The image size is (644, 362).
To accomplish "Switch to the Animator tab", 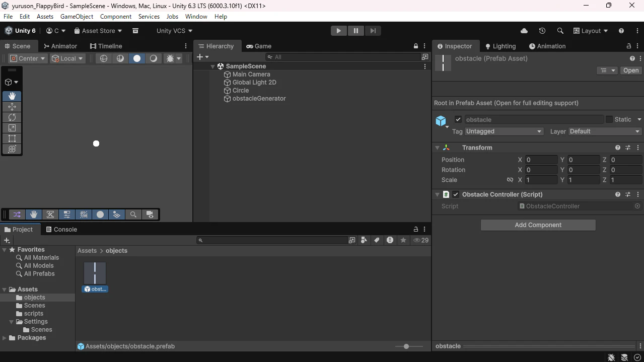I will tap(60, 46).
